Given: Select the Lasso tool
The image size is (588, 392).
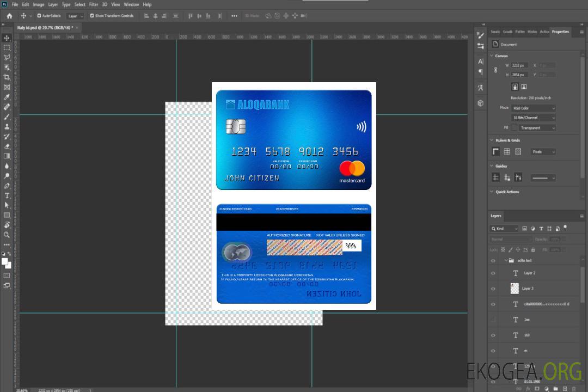Looking at the screenshot, I should 7,57.
